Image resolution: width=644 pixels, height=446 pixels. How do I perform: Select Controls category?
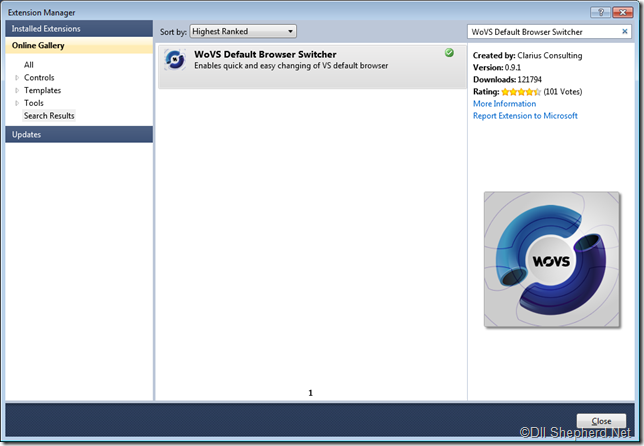tap(39, 78)
